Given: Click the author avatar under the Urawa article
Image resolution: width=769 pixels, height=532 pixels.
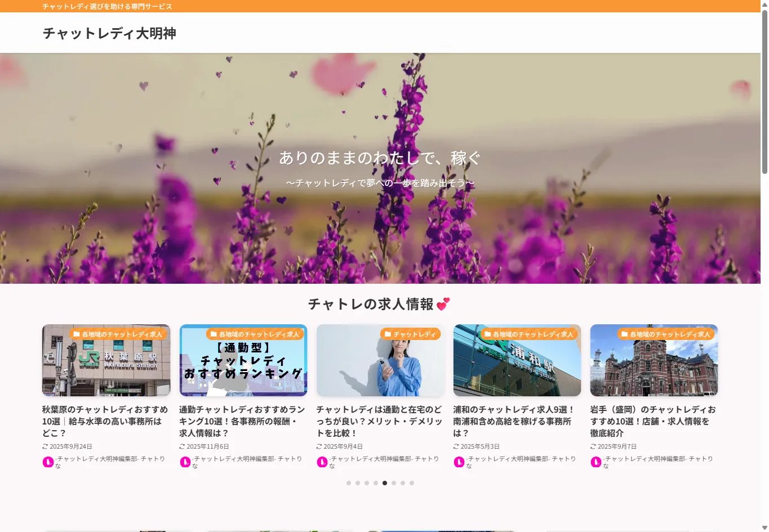Looking at the screenshot, I should (459, 462).
